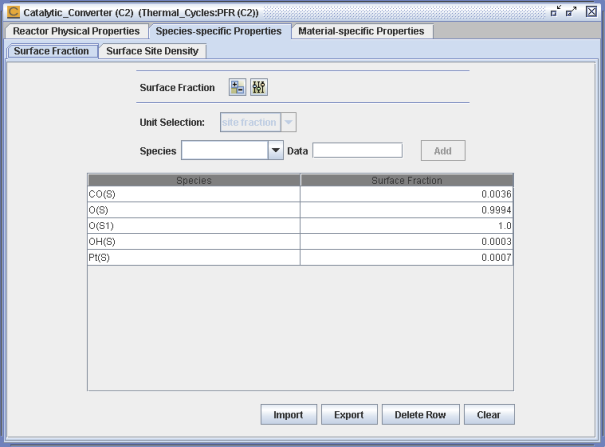Screen dimensions: 605x447
Task: Click the Import button
Action: [289, 415]
